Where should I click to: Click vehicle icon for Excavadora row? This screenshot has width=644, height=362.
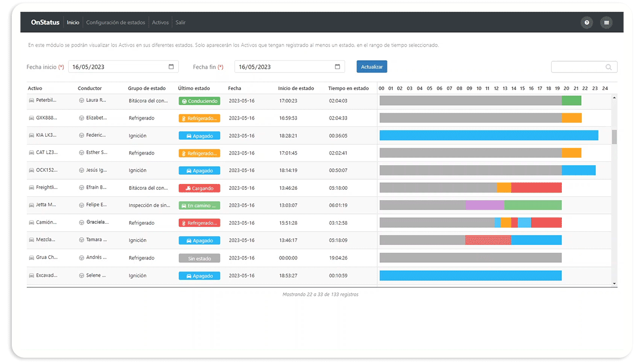tap(31, 276)
